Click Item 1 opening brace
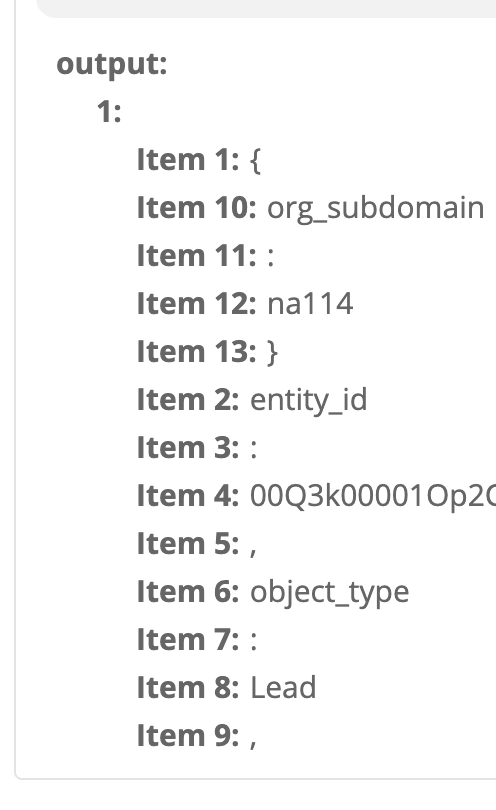The height and width of the screenshot is (810, 496). 255,160
